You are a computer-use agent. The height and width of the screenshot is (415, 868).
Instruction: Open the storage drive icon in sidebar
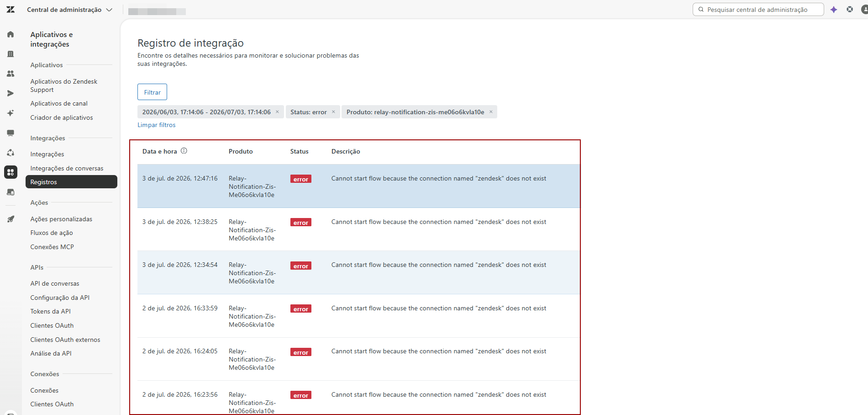[11, 192]
